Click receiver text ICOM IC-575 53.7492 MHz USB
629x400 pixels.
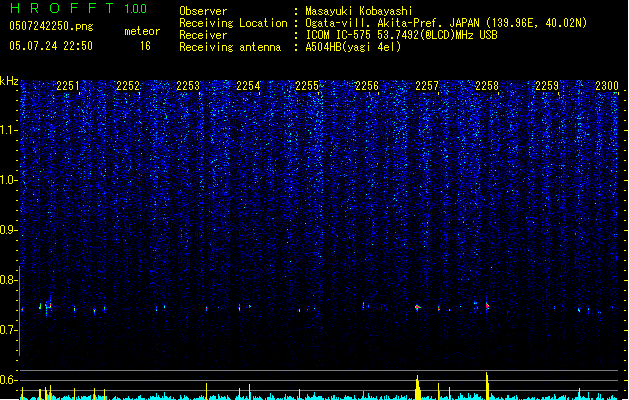pyautogui.click(x=401, y=35)
